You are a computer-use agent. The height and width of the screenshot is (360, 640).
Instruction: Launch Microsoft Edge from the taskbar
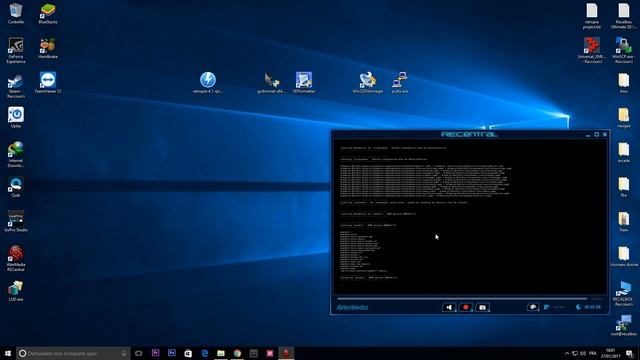tap(204, 353)
